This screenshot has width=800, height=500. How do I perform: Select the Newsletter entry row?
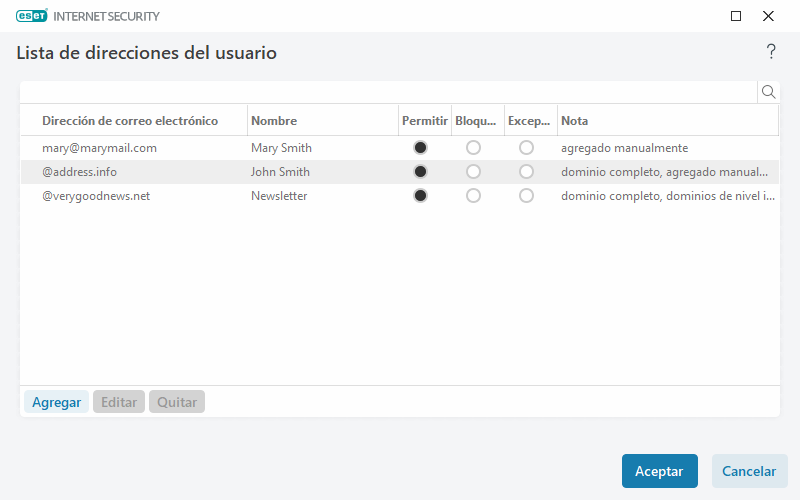tap(279, 196)
